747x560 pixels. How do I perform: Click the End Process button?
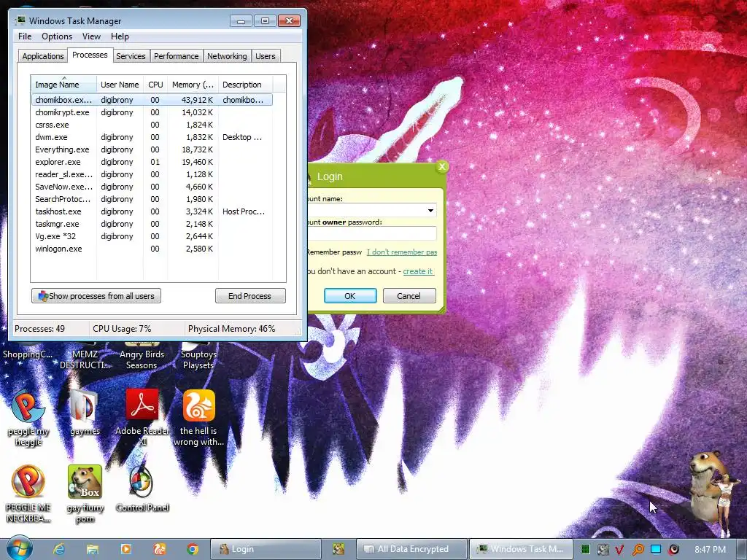pos(250,296)
